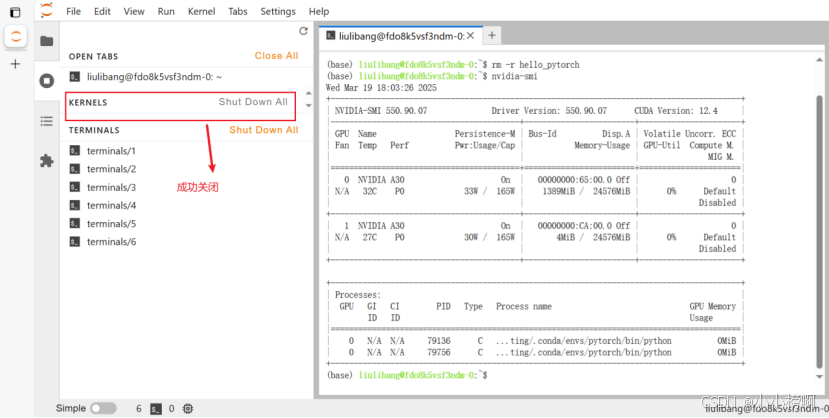Open the Run menu

click(x=166, y=11)
